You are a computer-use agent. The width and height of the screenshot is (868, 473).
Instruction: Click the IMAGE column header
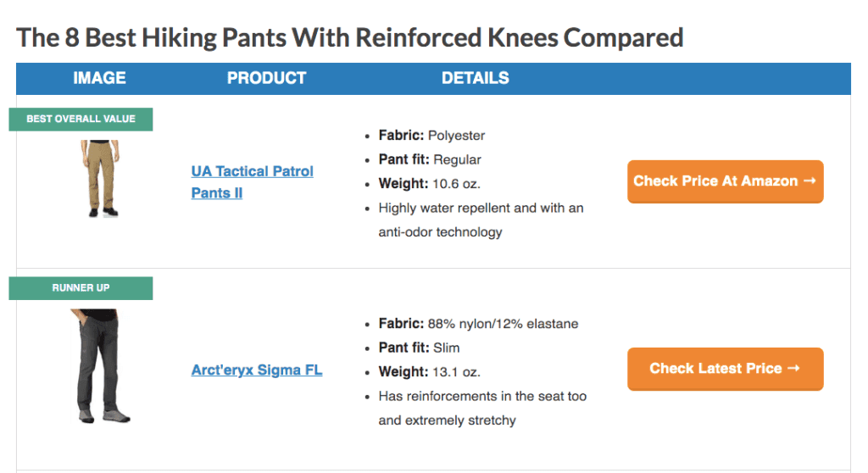point(99,78)
